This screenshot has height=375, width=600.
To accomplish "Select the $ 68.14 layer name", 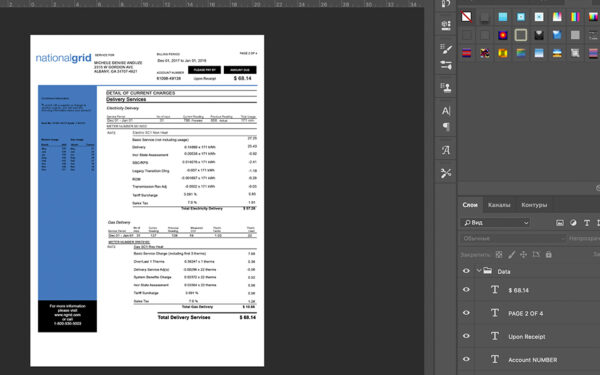I will tap(518, 290).
